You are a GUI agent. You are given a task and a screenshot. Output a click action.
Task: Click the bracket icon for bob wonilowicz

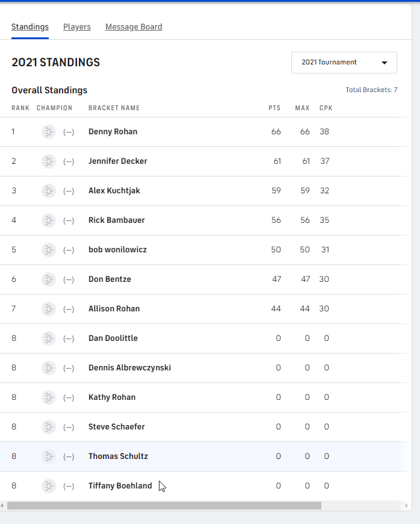(x=49, y=250)
